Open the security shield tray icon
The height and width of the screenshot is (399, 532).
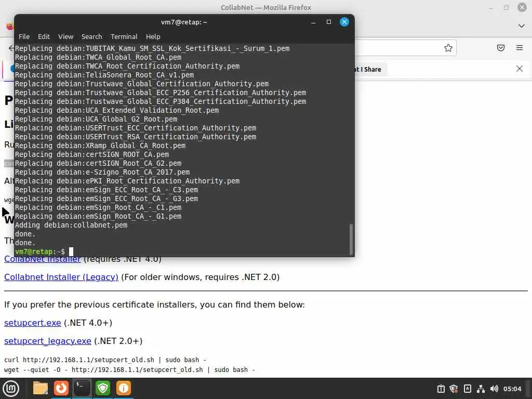point(454,389)
